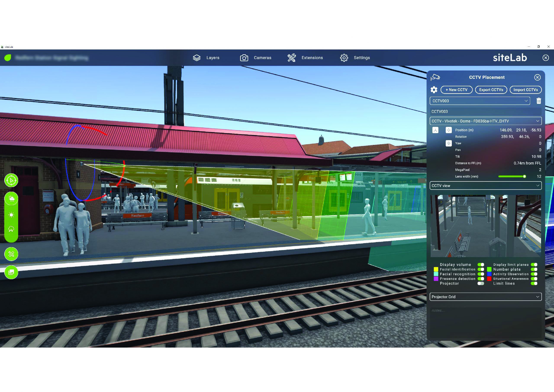Click the compass north orientation icon

pos(11,180)
